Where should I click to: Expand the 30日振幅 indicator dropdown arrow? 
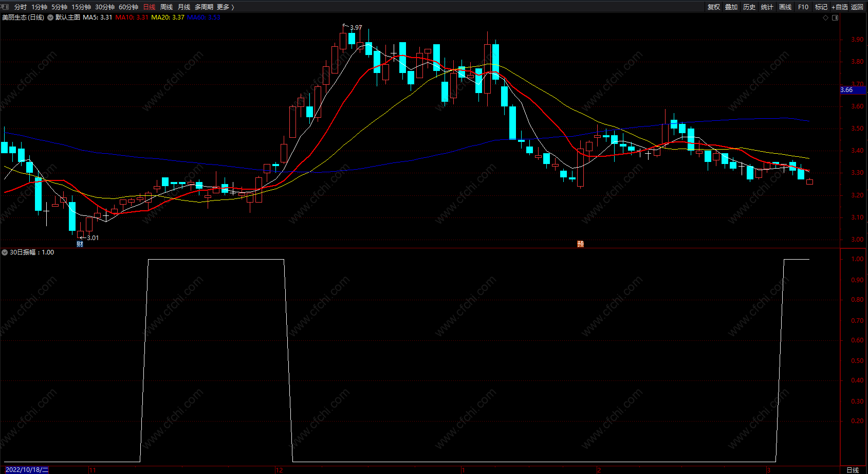click(5, 252)
